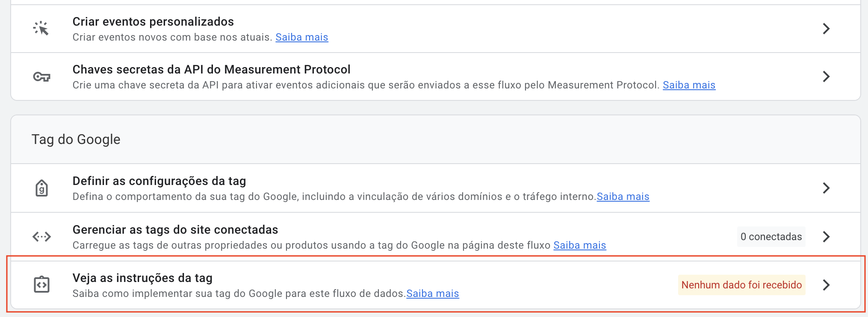Viewport: 868px width, 317px height.
Task: Select 'Veja as instruções da tag' title
Action: pyautogui.click(x=142, y=278)
